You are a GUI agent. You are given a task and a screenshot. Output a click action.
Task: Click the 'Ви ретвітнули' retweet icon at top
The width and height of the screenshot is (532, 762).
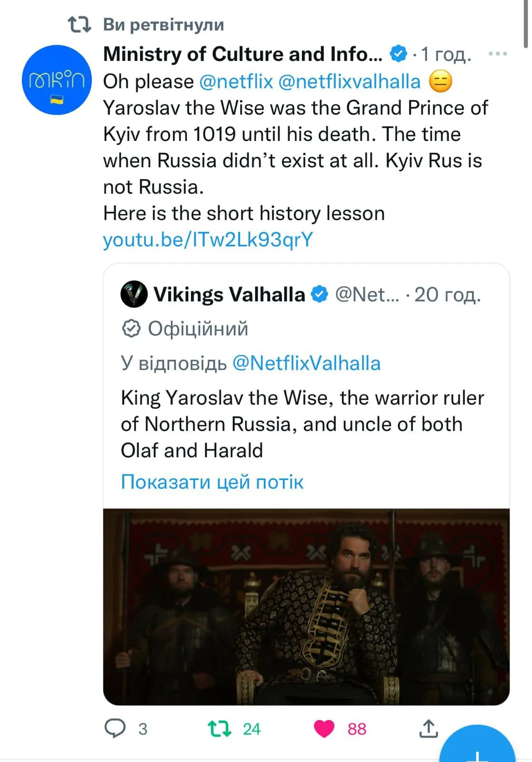pyautogui.click(x=80, y=24)
